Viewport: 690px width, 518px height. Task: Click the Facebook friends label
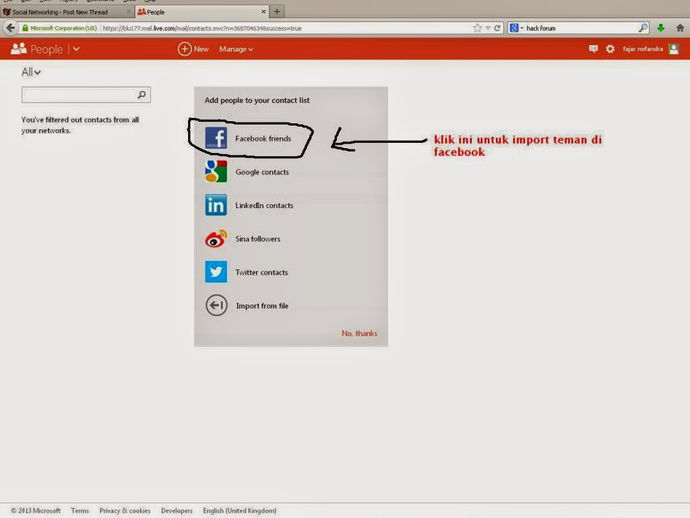pos(263,139)
